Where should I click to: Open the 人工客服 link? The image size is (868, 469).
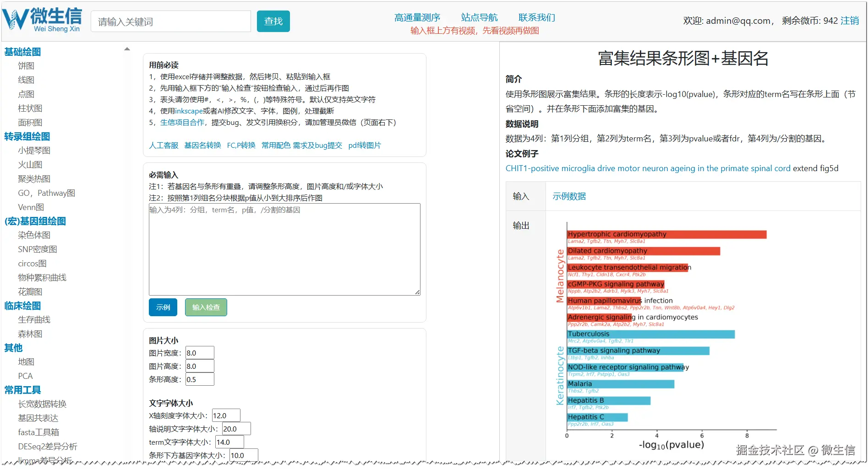[x=164, y=145]
